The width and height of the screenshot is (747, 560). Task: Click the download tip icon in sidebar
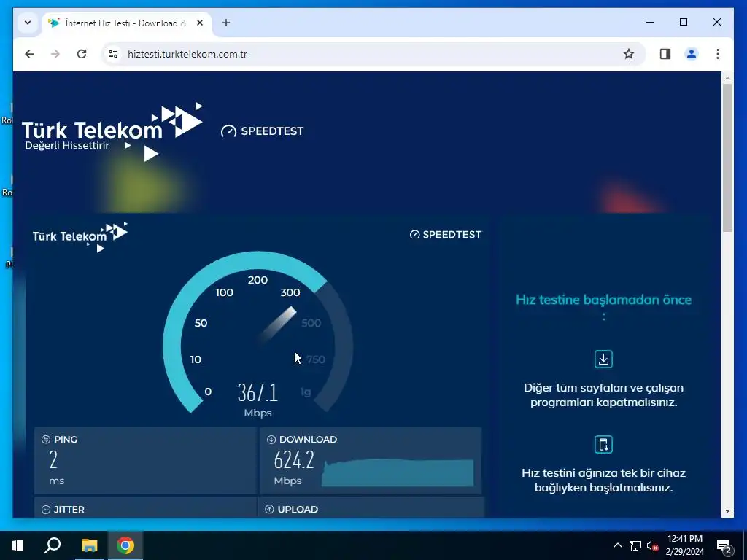(x=603, y=359)
